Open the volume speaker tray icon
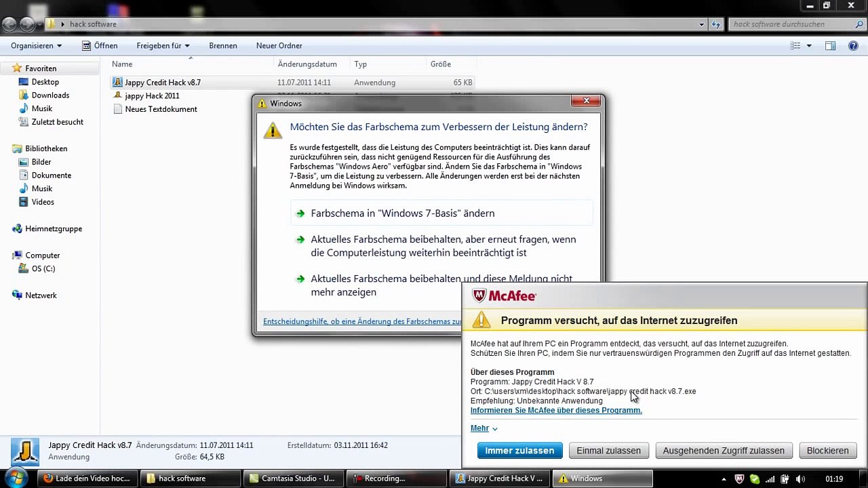868x488 pixels. pos(800,479)
